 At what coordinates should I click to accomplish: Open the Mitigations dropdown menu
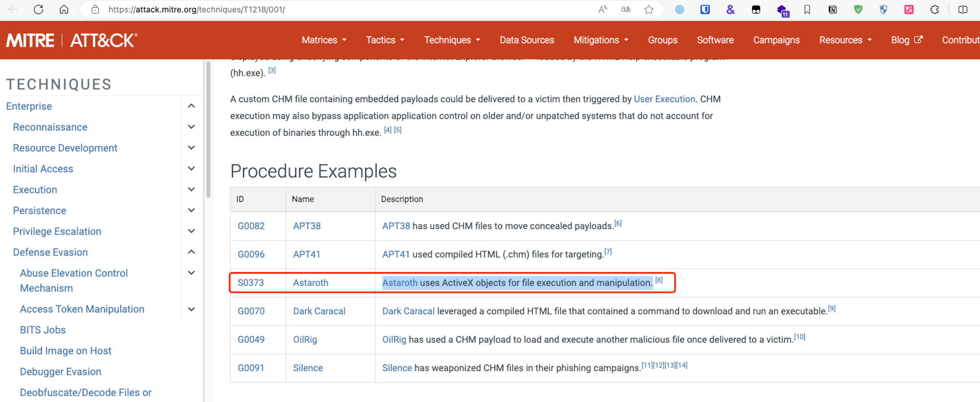tap(601, 40)
